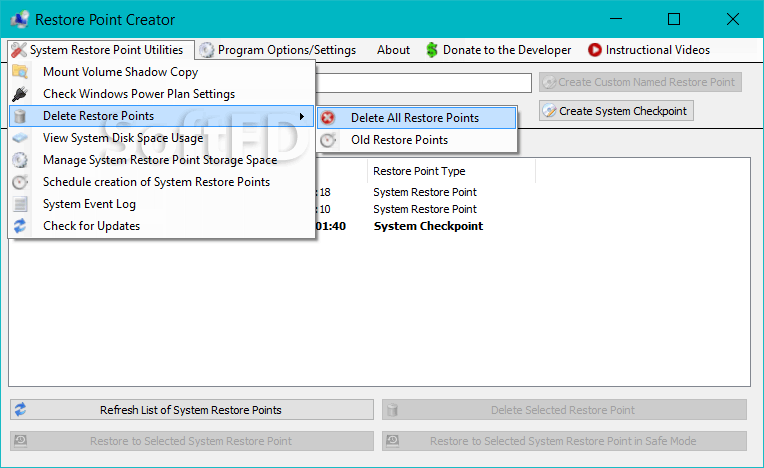Image resolution: width=764 pixels, height=468 pixels.
Task: Click the restore point name input field
Action: click(x=423, y=82)
